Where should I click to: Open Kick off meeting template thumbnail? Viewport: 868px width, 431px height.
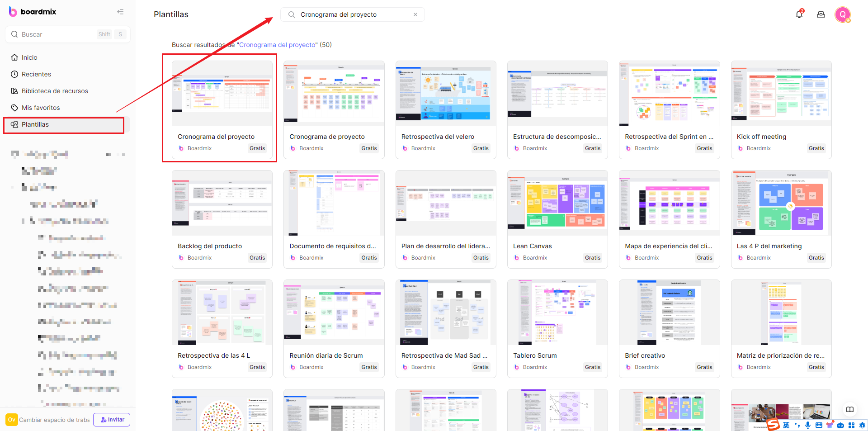coord(781,94)
